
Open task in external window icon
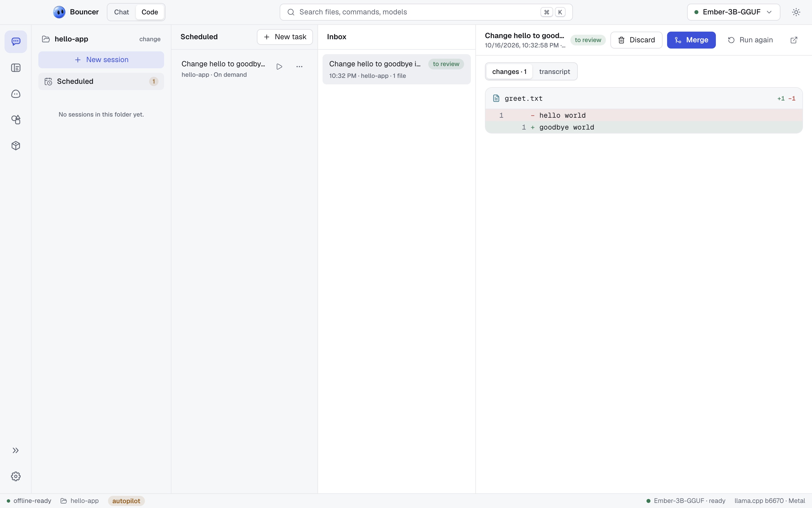[794, 40]
